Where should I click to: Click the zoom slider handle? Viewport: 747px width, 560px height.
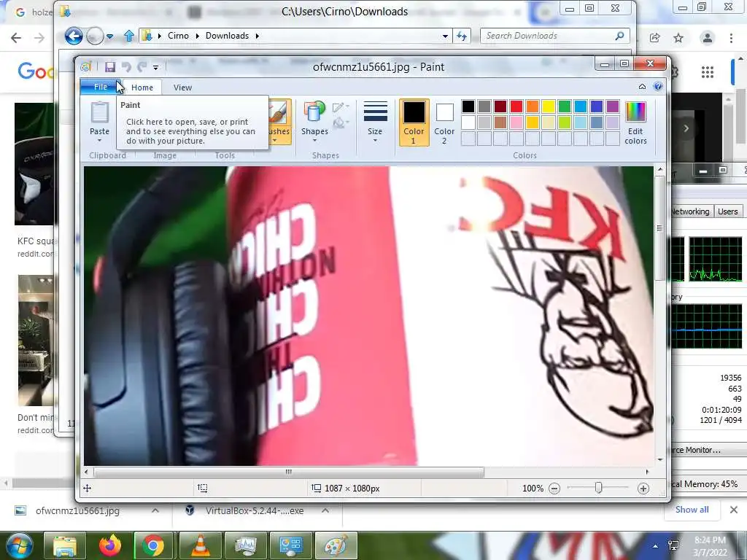(x=598, y=488)
